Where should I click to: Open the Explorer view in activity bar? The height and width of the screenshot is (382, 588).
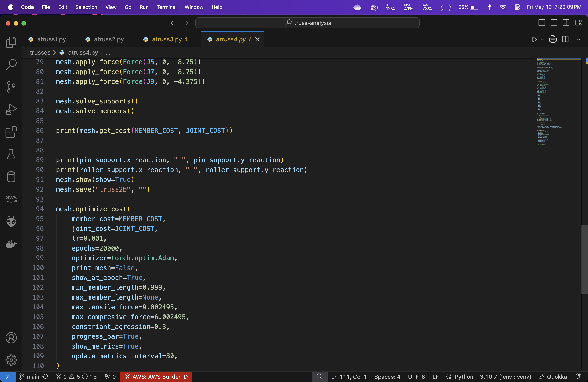point(11,42)
